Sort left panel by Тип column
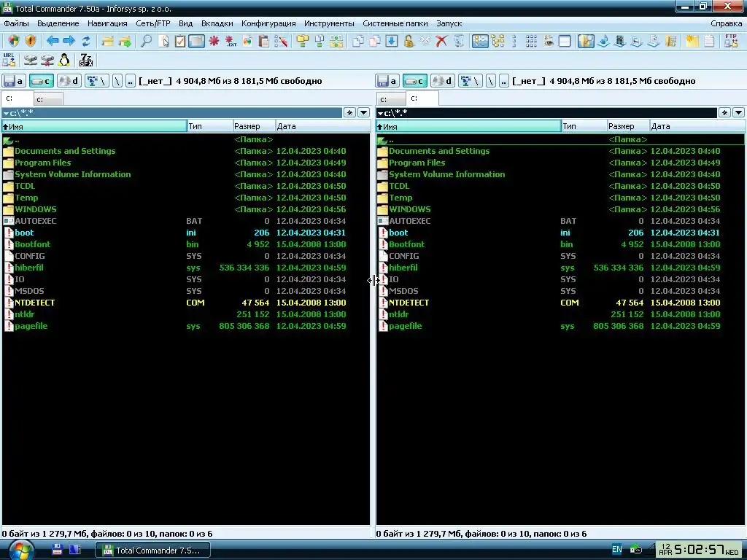747x560 pixels. tap(209, 126)
